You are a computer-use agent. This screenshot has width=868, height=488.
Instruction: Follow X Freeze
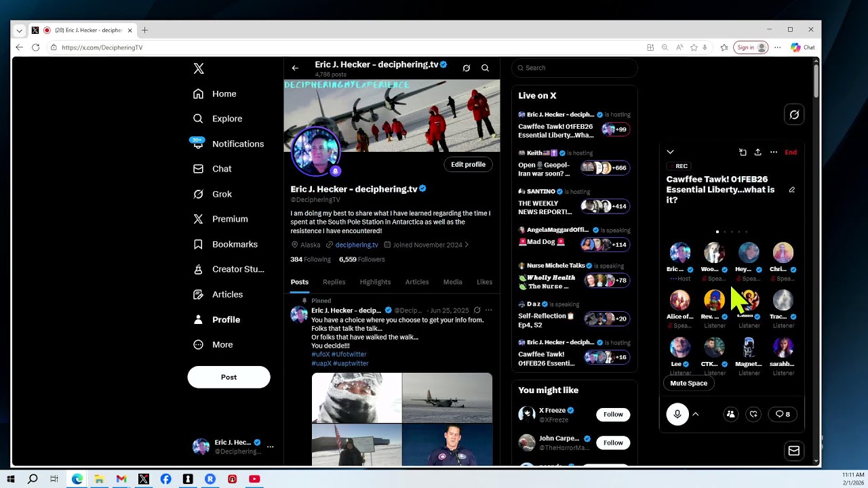[613, 414]
